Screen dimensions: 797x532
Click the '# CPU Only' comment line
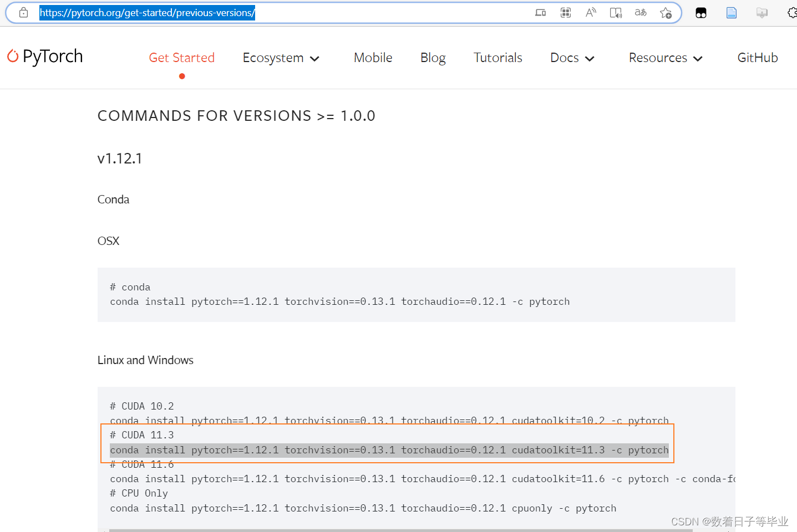(139, 493)
